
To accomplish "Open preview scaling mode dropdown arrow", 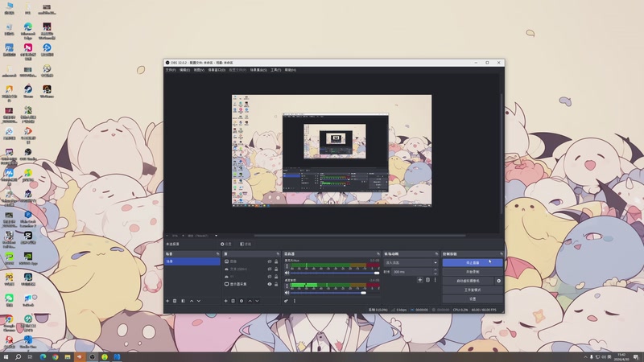I will (216, 236).
